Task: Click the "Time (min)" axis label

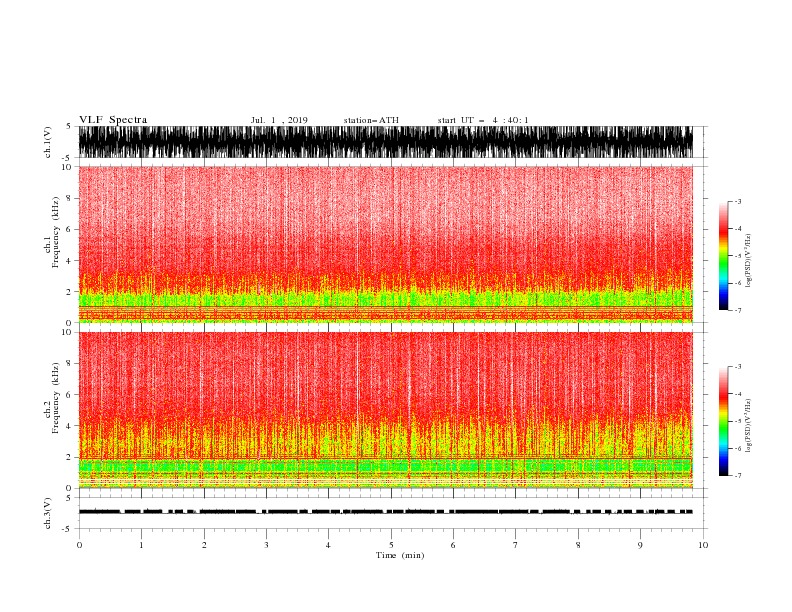Action: pos(400,555)
